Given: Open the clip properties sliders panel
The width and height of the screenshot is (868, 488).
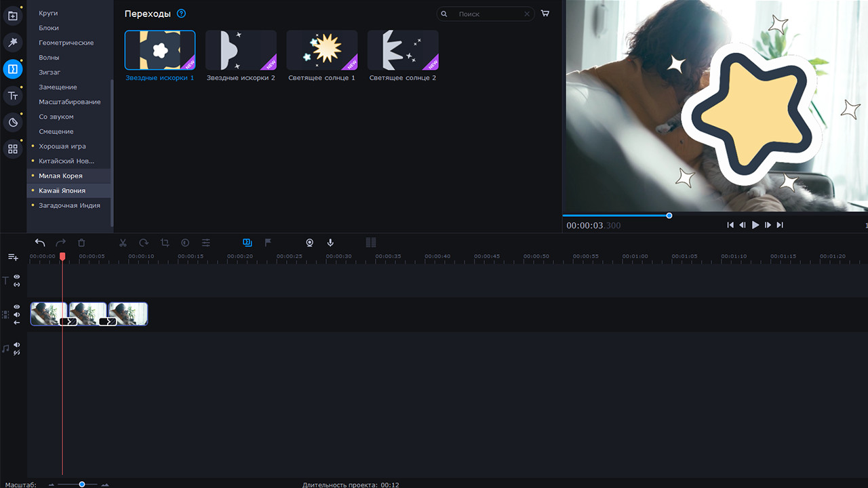Looking at the screenshot, I should [206, 243].
